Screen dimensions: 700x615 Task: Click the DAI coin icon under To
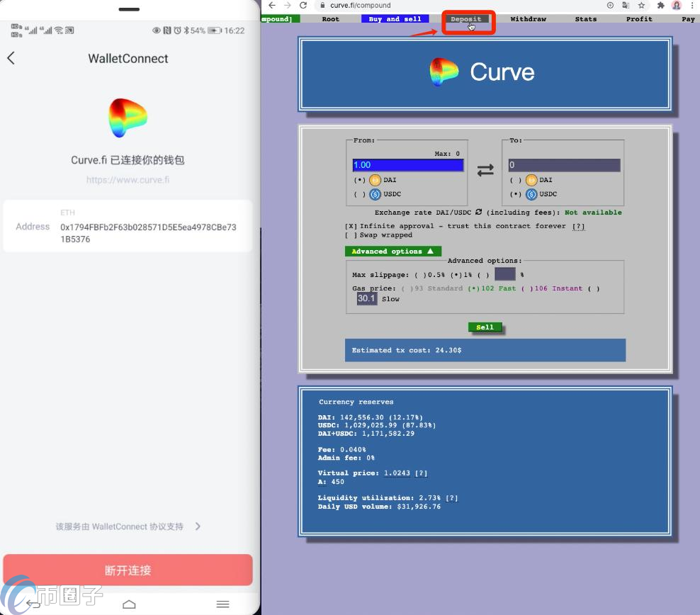pos(531,180)
